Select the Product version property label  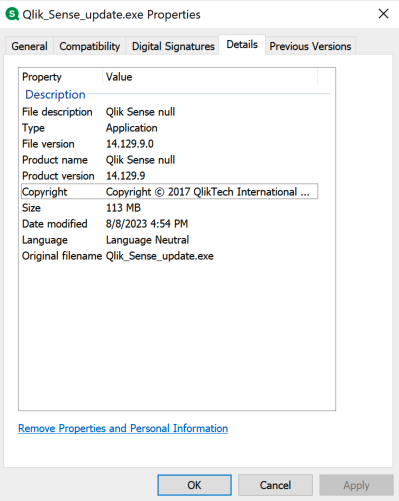point(58,176)
